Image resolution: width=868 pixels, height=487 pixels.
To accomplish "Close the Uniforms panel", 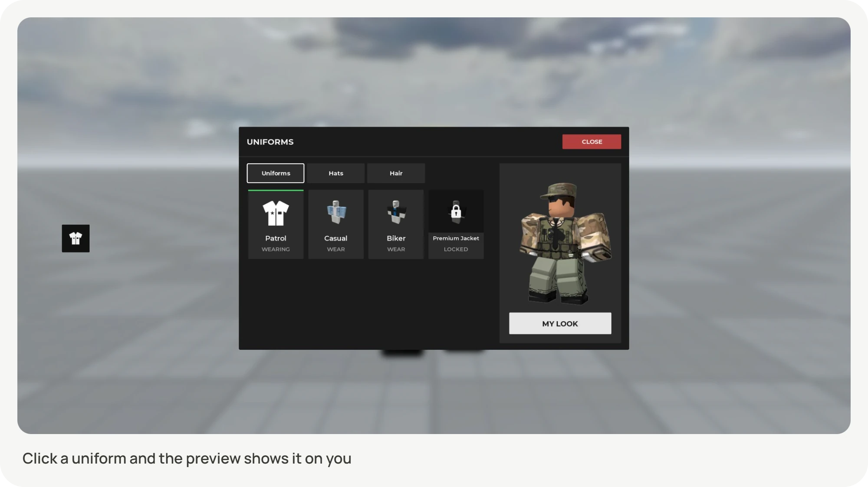I will (x=592, y=141).
